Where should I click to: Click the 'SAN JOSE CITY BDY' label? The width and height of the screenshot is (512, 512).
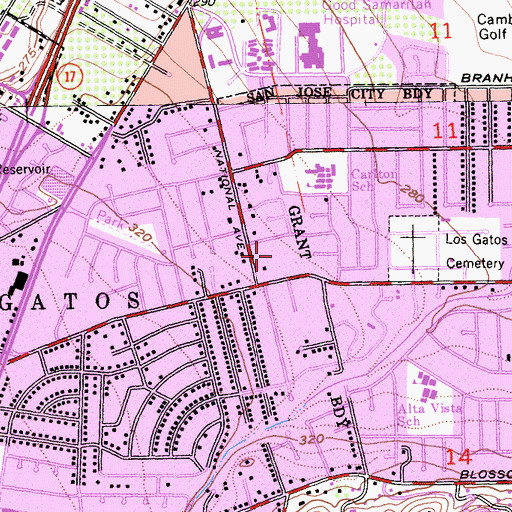[x=339, y=95]
